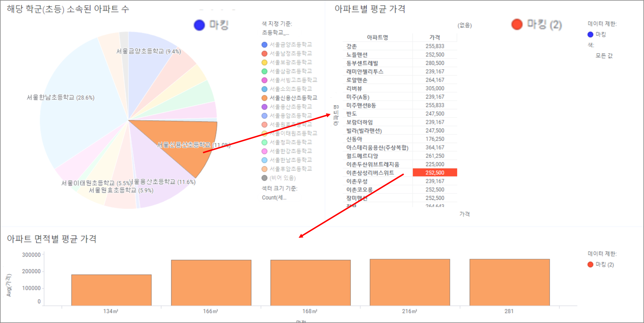This screenshot has width=644, height=323.
Task: Open the 모든 값 color selector
Action: coord(604,56)
